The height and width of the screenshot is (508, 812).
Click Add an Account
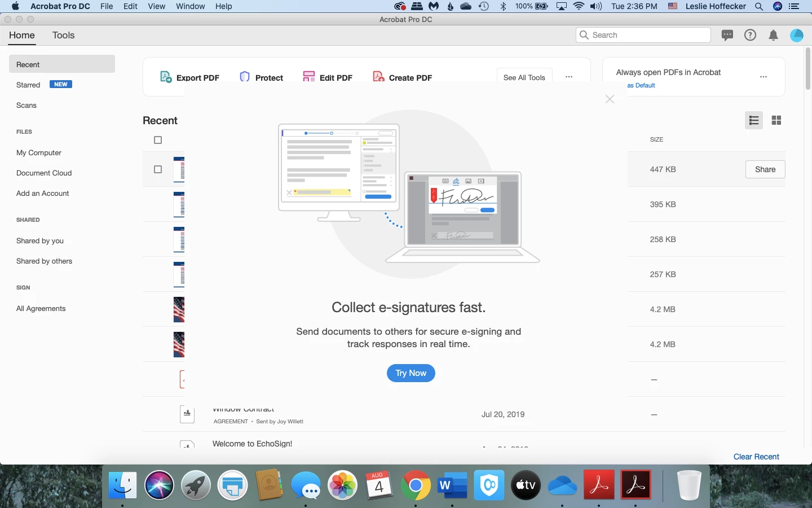(x=43, y=193)
